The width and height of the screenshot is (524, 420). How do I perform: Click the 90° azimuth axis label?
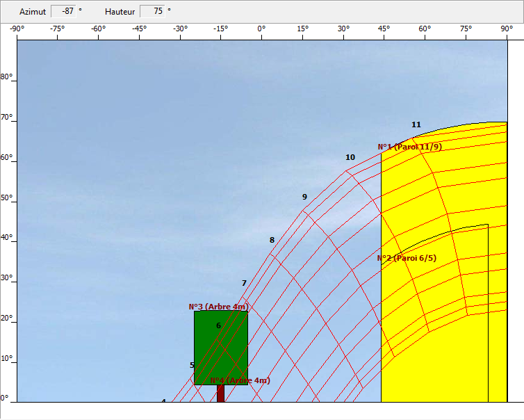click(x=507, y=29)
